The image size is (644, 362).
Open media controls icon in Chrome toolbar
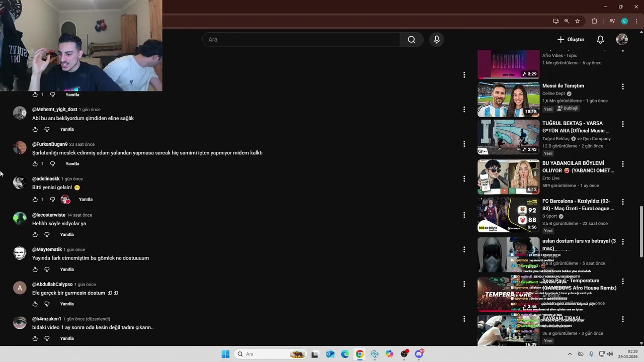pyautogui.click(x=612, y=21)
